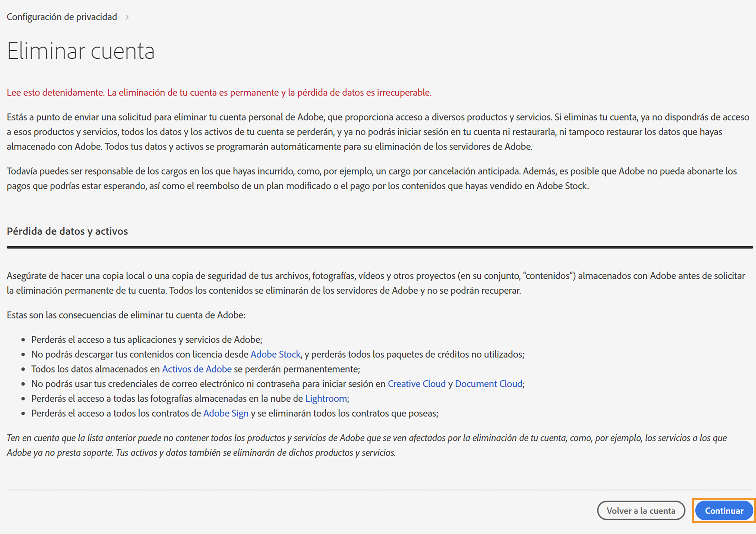Select Volver a la cuenta

[x=641, y=510]
